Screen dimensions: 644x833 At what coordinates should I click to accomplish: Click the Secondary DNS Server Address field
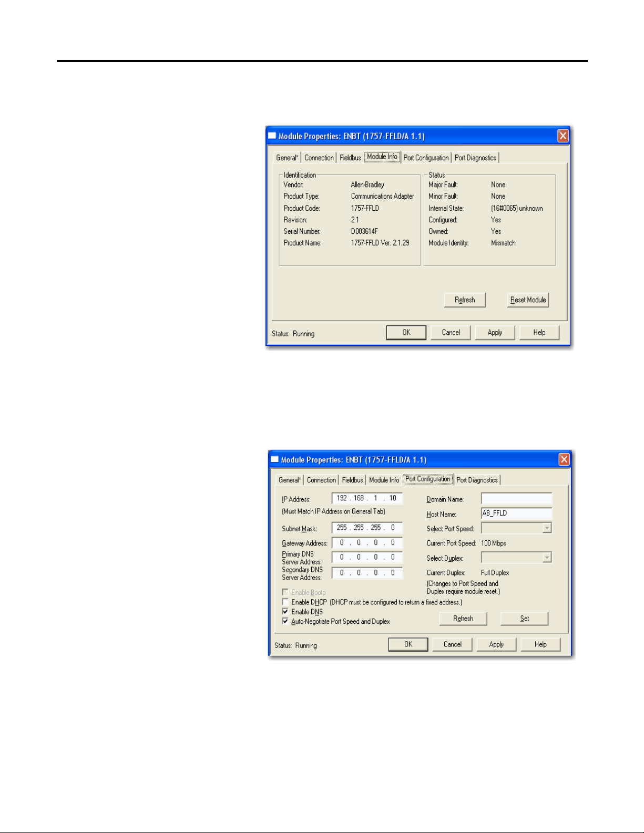click(x=367, y=573)
